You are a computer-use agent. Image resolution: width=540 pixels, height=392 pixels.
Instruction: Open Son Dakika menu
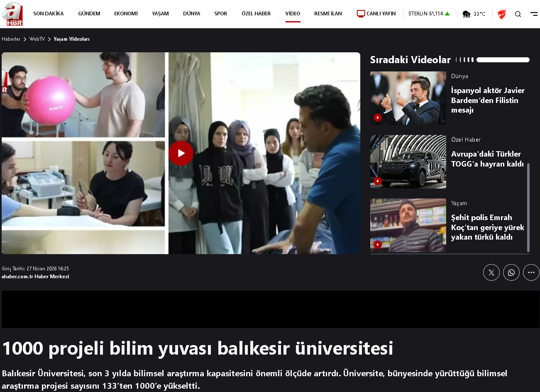49,14
